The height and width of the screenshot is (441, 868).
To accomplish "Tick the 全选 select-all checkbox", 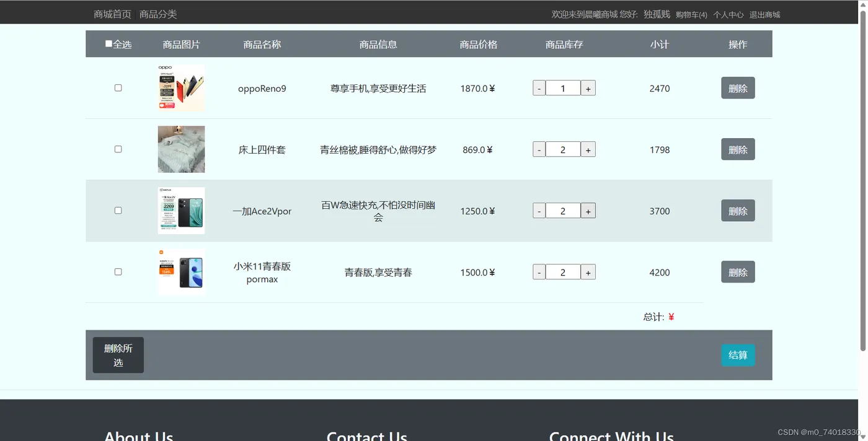I will point(108,44).
